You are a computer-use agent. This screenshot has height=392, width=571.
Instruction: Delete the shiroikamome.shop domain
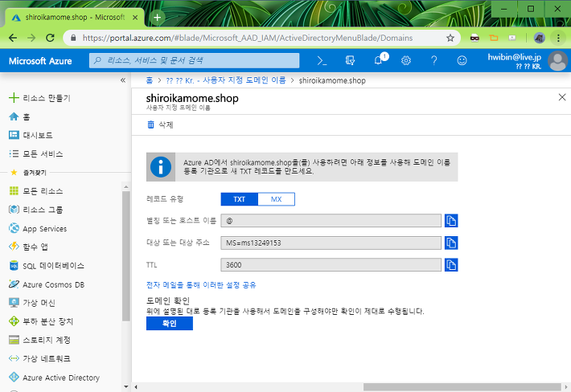click(x=160, y=125)
